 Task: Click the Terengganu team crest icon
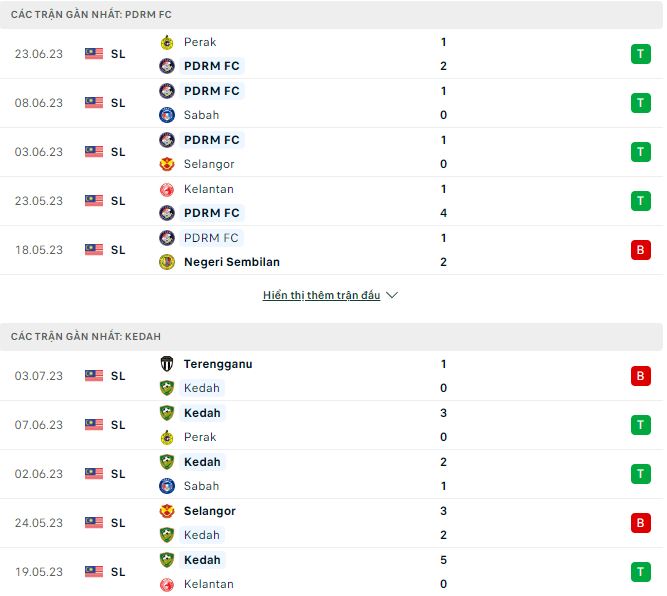click(x=167, y=364)
